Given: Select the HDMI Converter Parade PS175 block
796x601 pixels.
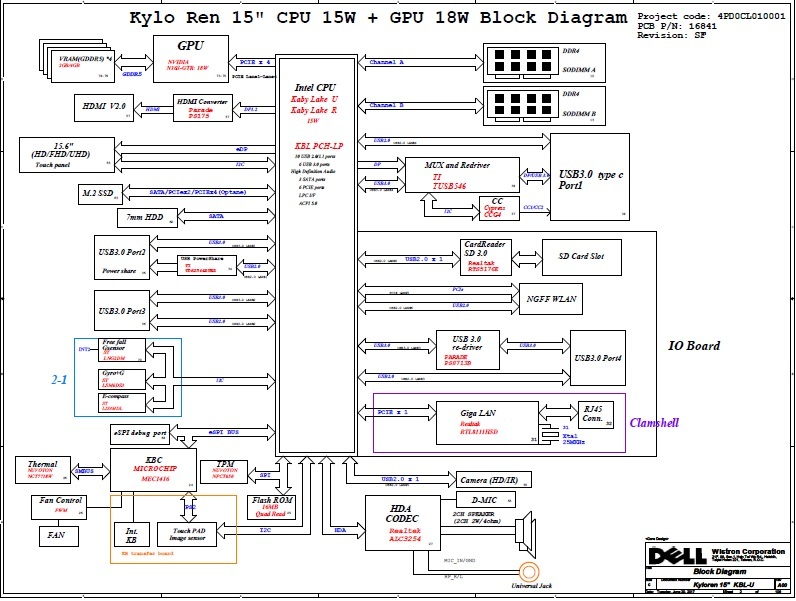Looking at the screenshot, I should point(203,108).
